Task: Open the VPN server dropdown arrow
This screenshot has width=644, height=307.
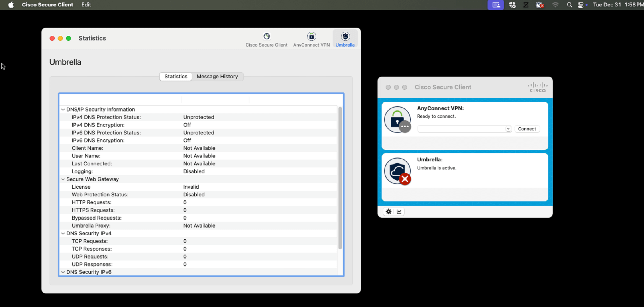Action: tap(508, 129)
